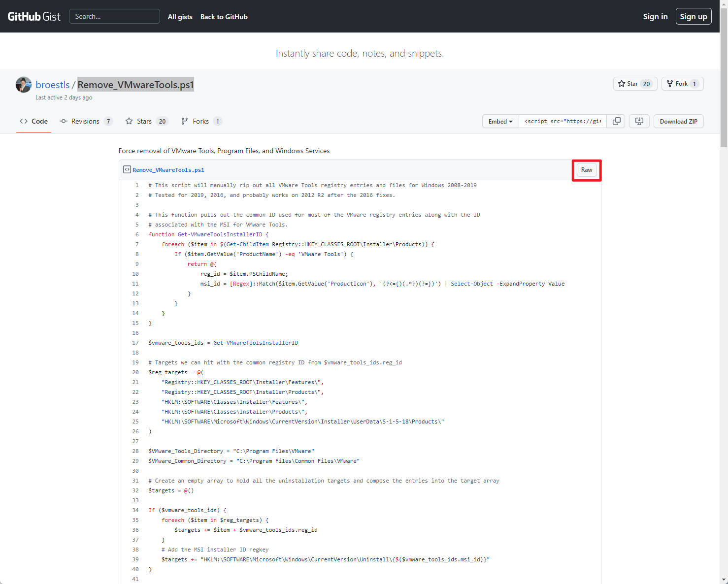Switch to the Revisions tab
Viewport: 728px width, 584px height.
pyautogui.click(x=85, y=121)
